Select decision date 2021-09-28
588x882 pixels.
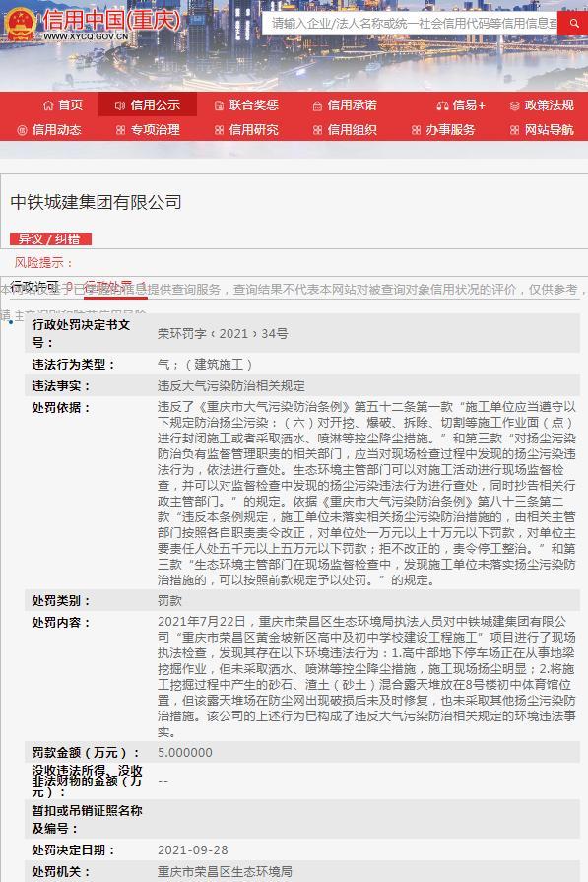click(x=193, y=849)
